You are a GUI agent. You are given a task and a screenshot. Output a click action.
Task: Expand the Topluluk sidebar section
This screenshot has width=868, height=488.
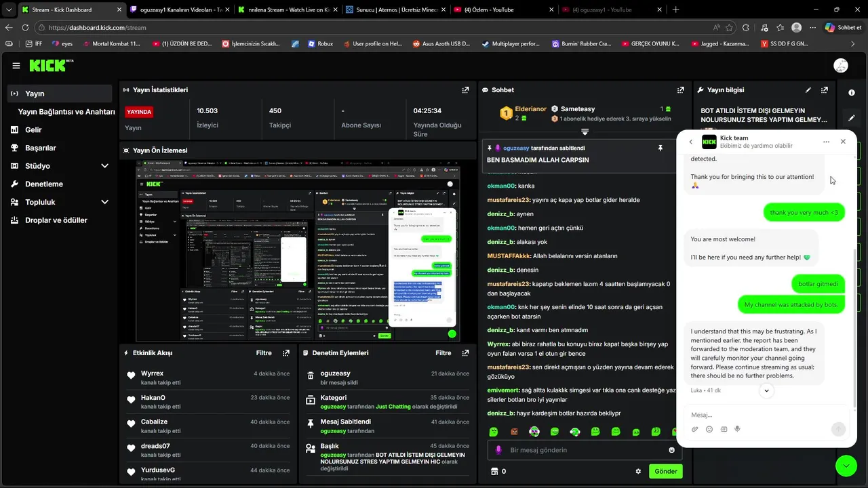[x=104, y=202]
